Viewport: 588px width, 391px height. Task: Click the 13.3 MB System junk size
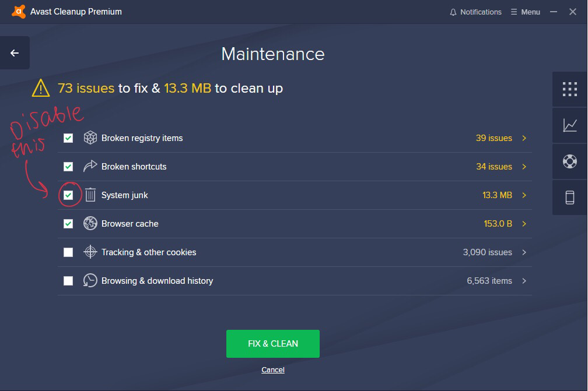pos(497,195)
